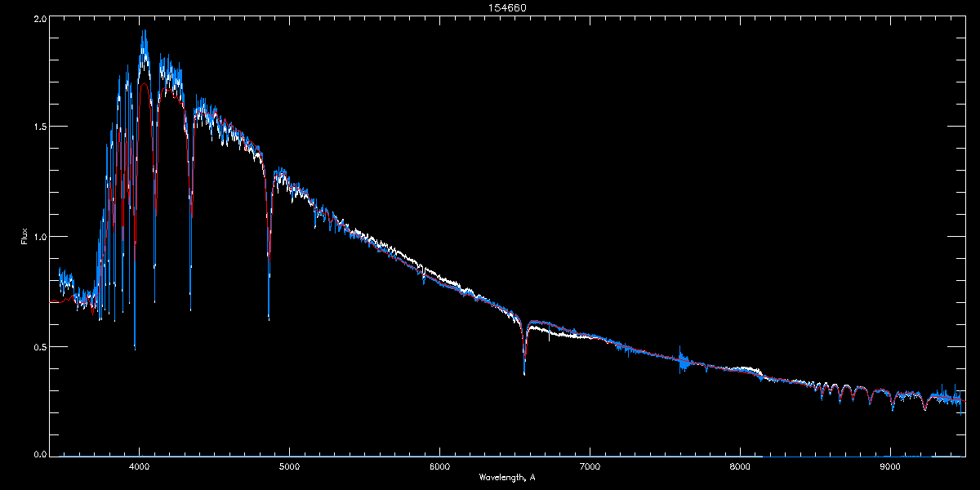
Task: Click the 7000 x-axis tick label
Action: click(590, 467)
